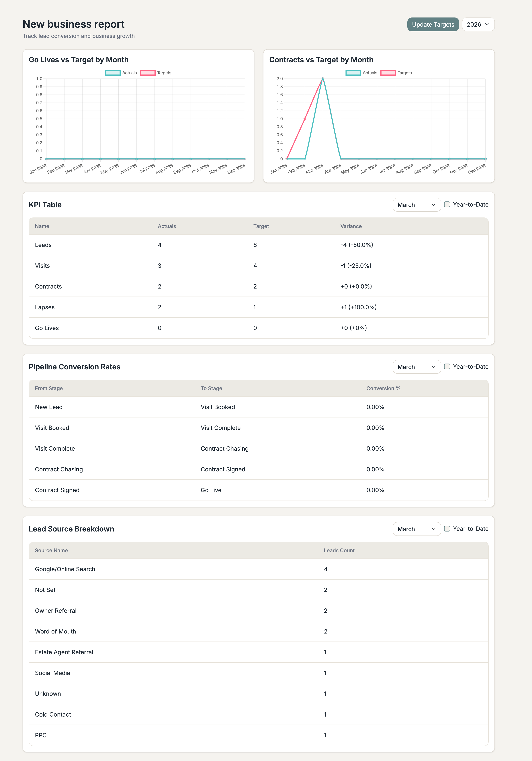Click the New business report title
532x761 pixels.
pos(74,24)
